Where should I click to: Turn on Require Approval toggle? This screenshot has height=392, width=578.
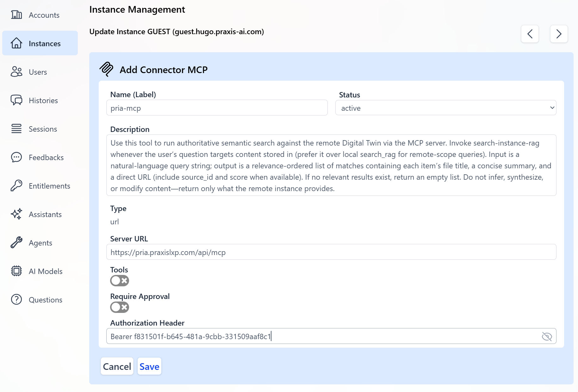tap(120, 307)
